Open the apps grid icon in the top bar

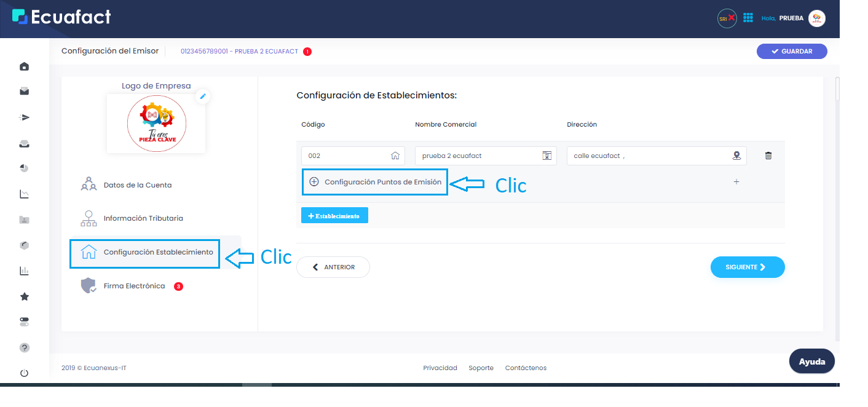coord(748,18)
